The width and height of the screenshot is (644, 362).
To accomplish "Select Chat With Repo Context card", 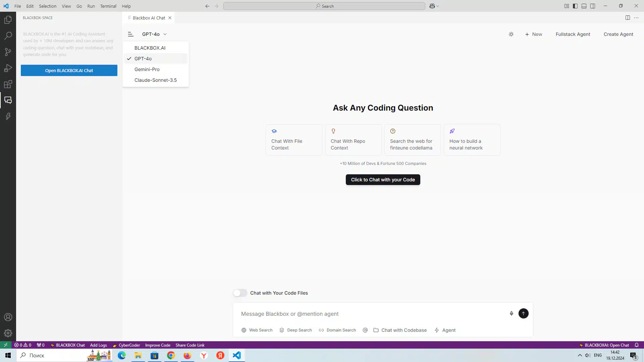I will tap(353, 140).
